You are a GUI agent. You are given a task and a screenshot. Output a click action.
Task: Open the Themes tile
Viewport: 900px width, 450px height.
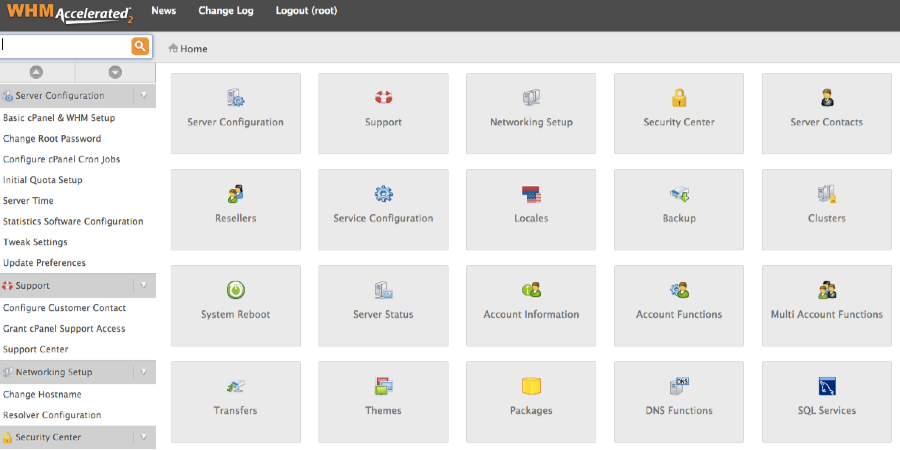(x=383, y=402)
